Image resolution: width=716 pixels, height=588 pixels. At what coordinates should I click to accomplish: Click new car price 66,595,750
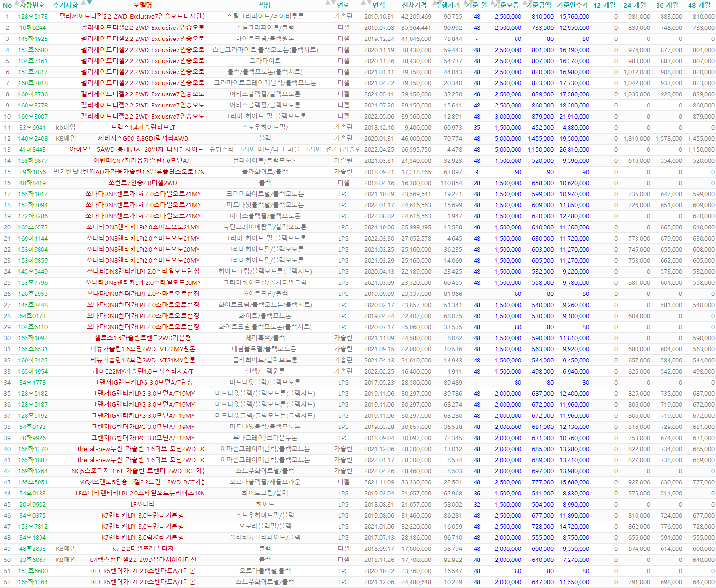coord(416,149)
